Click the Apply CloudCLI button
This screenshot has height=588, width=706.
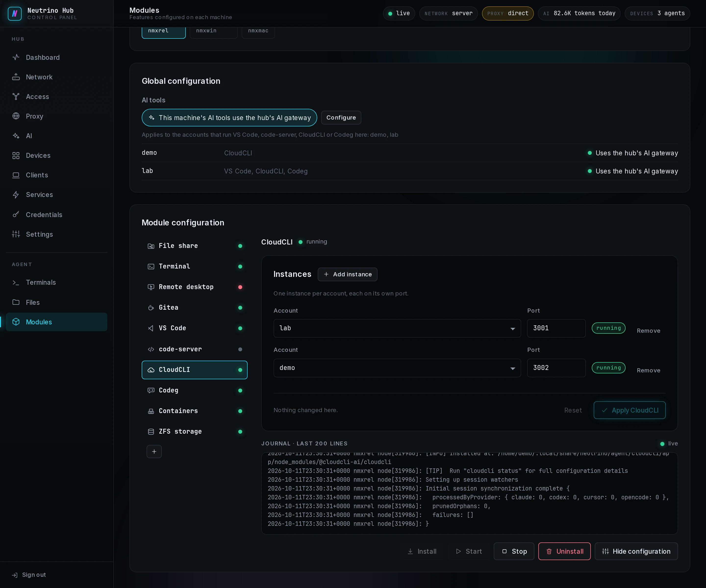click(629, 410)
